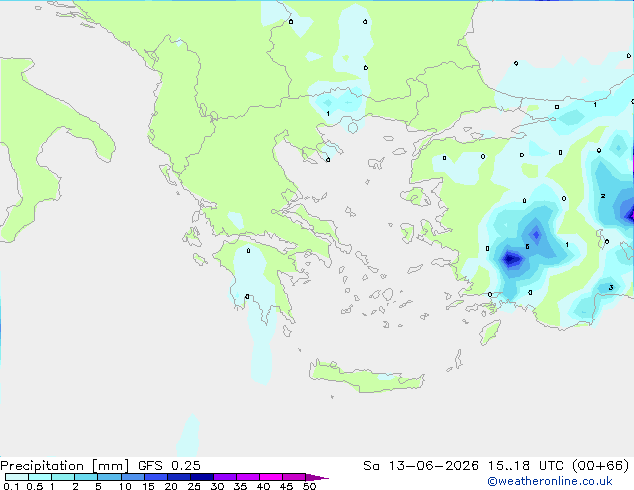The width and height of the screenshot is (634, 490).
Task: Click the legend label '45'
Action: [x=286, y=486]
